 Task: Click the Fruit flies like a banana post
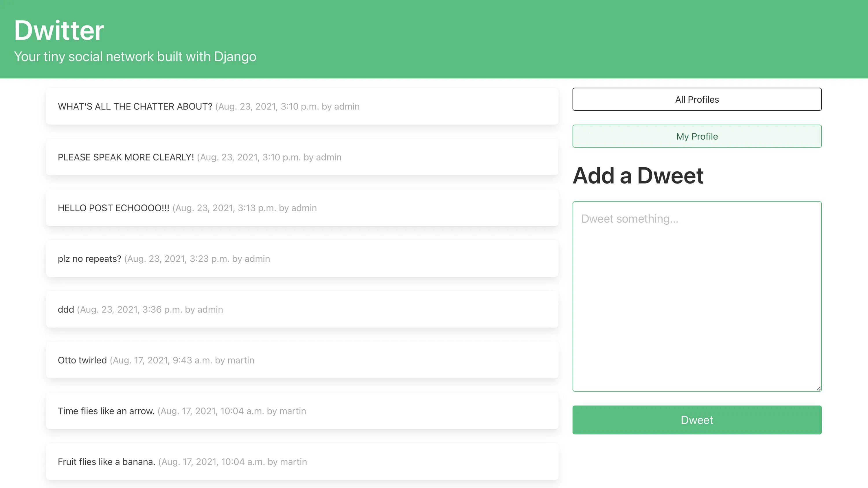(x=302, y=461)
